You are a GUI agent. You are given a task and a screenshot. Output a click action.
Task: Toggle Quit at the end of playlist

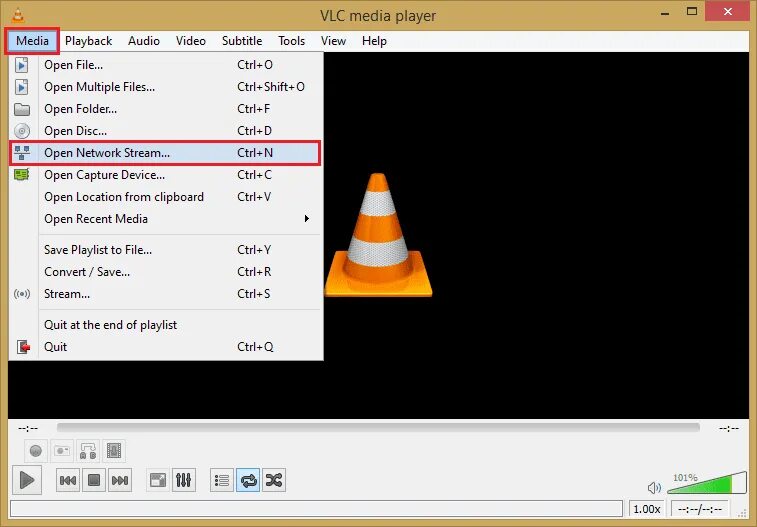pos(166,325)
